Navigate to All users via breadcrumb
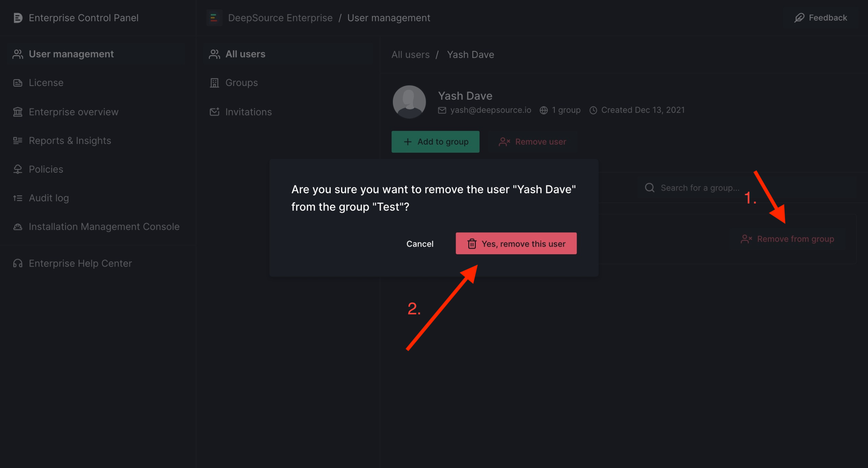 coord(410,54)
